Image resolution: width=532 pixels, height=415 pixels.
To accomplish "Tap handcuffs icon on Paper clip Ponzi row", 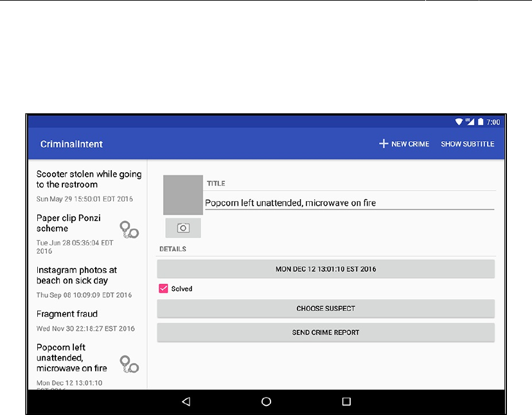I will (x=129, y=230).
